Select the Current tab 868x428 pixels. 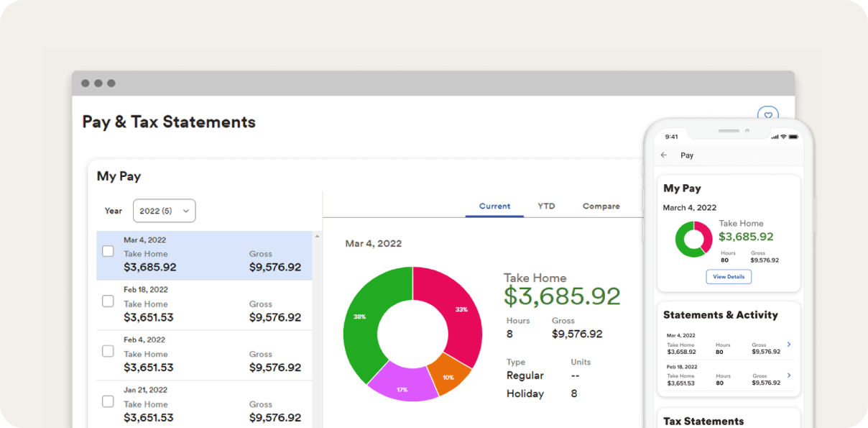494,206
